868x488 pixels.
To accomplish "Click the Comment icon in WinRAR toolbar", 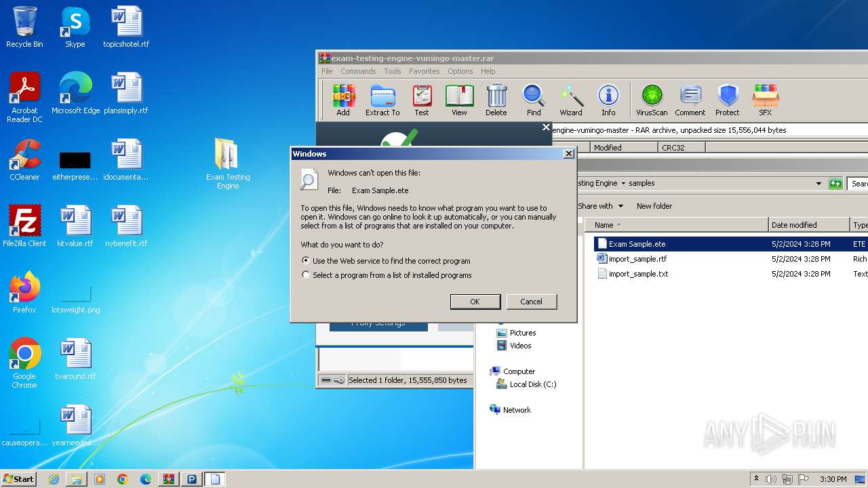I will (x=690, y=100).
